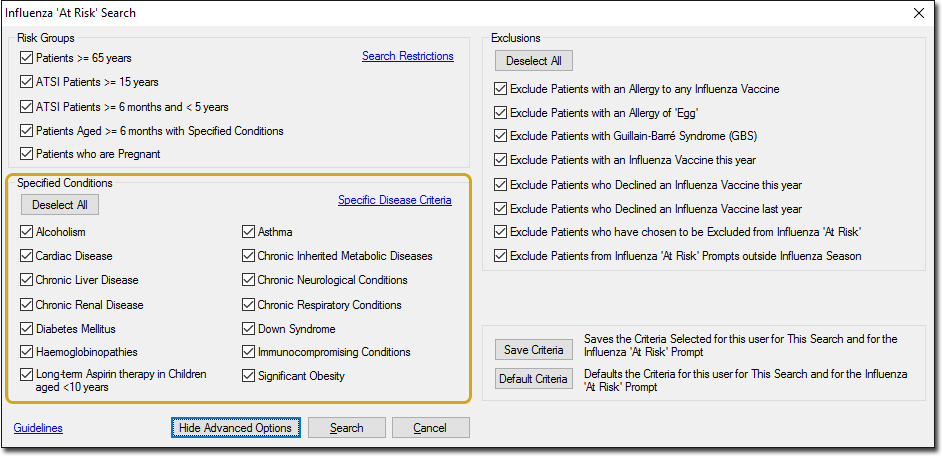Click Hide Advanced Options button

tap(235, 428)
